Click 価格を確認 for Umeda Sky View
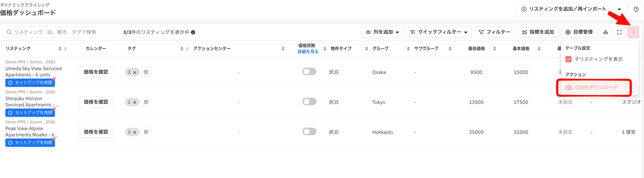This screenshot has width=644, height=178. pyautogui.click(x=96, y=72)
